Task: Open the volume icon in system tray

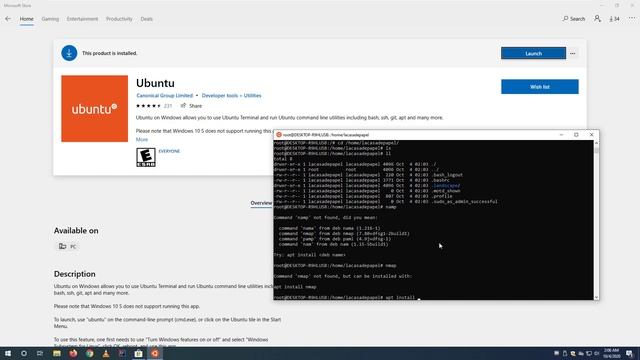Action: [596, 353]
